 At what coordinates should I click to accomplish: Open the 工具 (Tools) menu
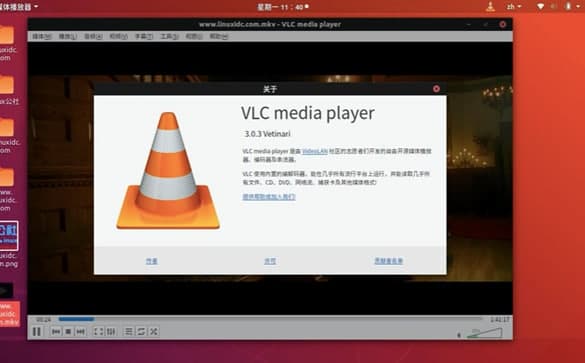(x=169, y=36)
